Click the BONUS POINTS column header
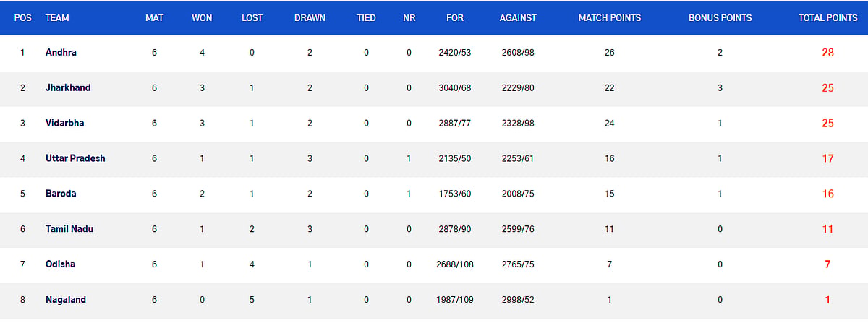 [x=720, y=17]
